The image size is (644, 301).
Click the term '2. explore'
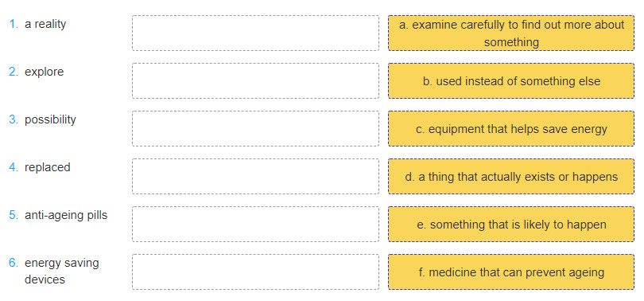click(37, 72)
